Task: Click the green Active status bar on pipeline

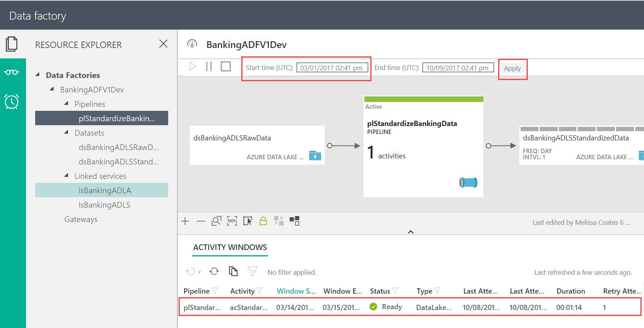Action: click(x=423, y=99)
